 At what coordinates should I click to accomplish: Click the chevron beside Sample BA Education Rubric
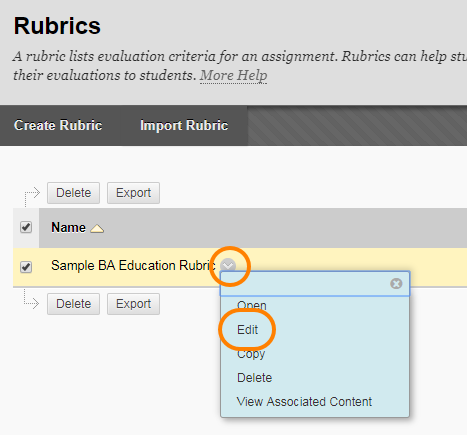pos(228,266)
